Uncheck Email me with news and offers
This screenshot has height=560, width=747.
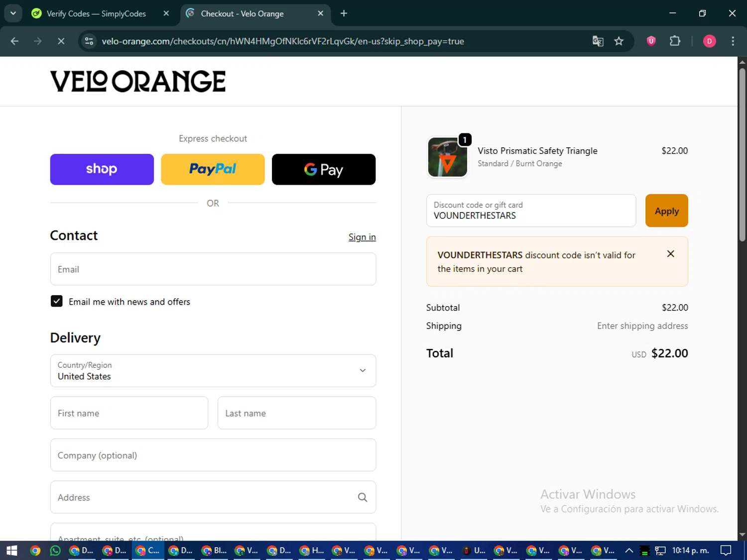click(x=57, y=301)
